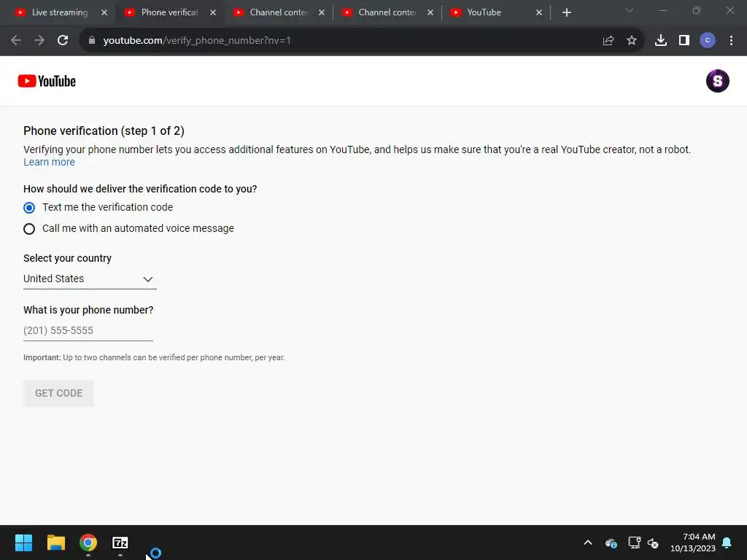Close the Live streaming tab
The height and width of the screenshot is (560, 747).
[104, 13]
